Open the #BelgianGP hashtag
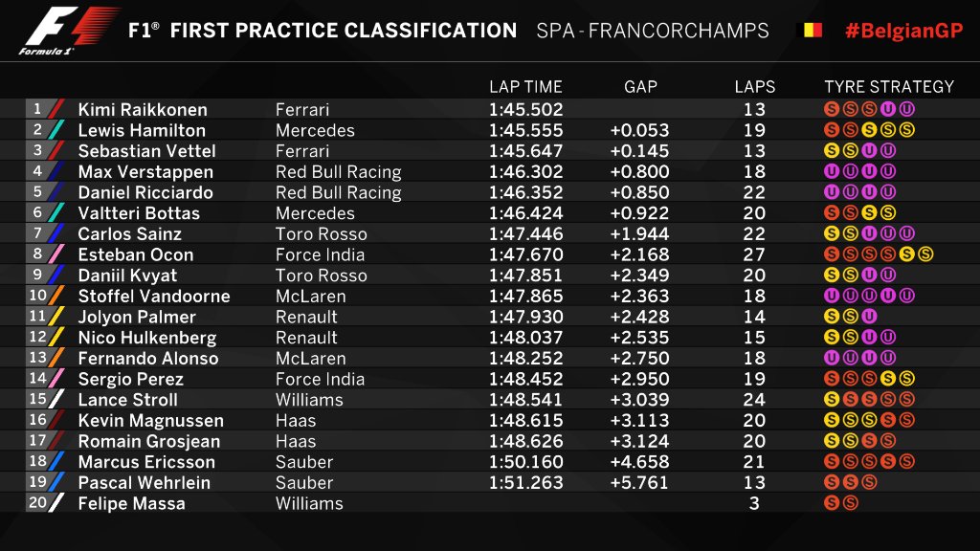The height and width of the screenshot is (551, 980). coord(903,31)
